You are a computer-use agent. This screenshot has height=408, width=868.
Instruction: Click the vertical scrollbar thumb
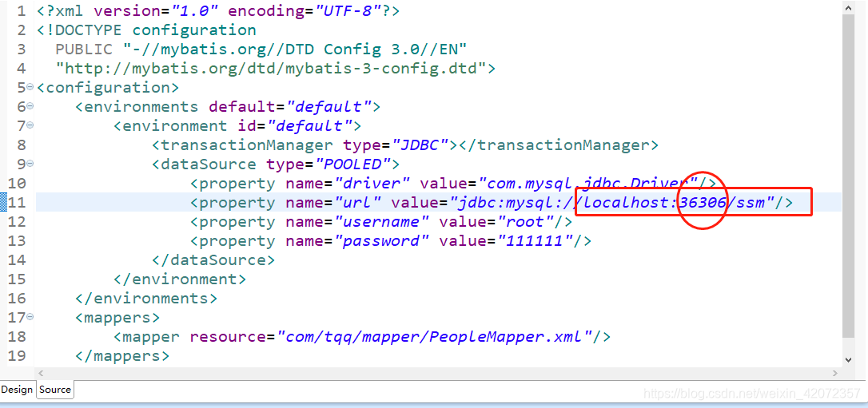coord(849,174)
